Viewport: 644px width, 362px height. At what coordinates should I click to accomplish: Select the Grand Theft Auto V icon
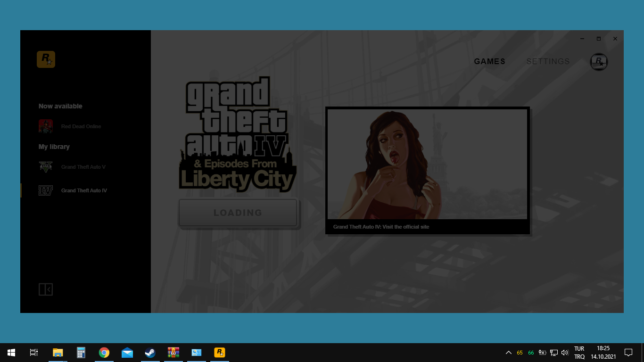point(46,167)
